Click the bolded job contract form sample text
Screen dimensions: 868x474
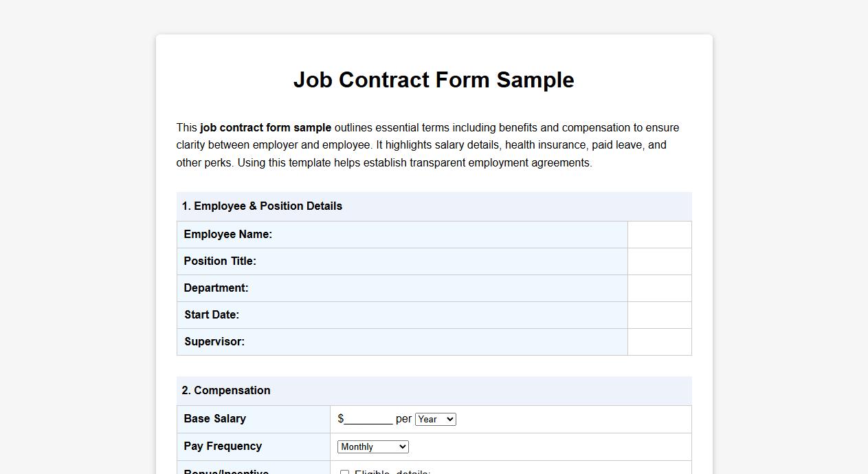point(265,127)
